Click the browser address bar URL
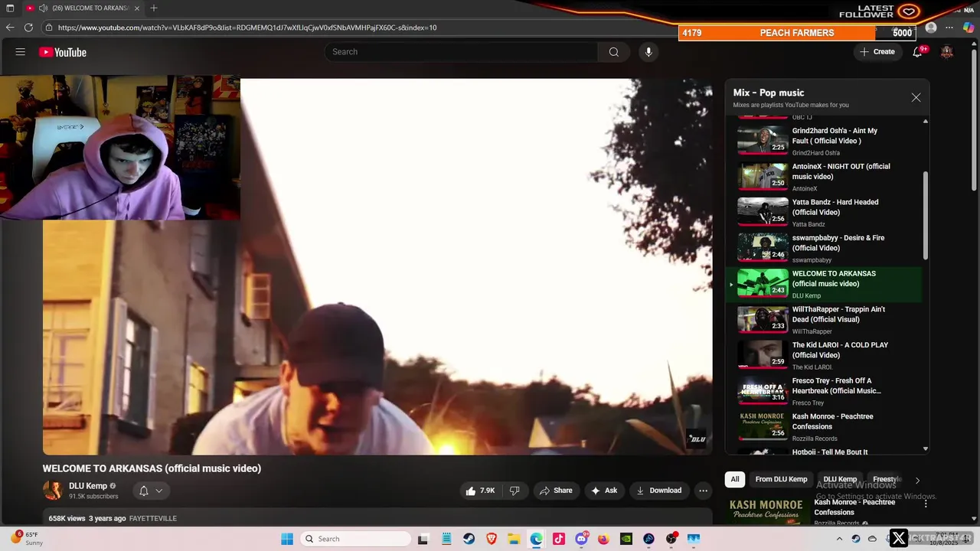 coord(247,28)
